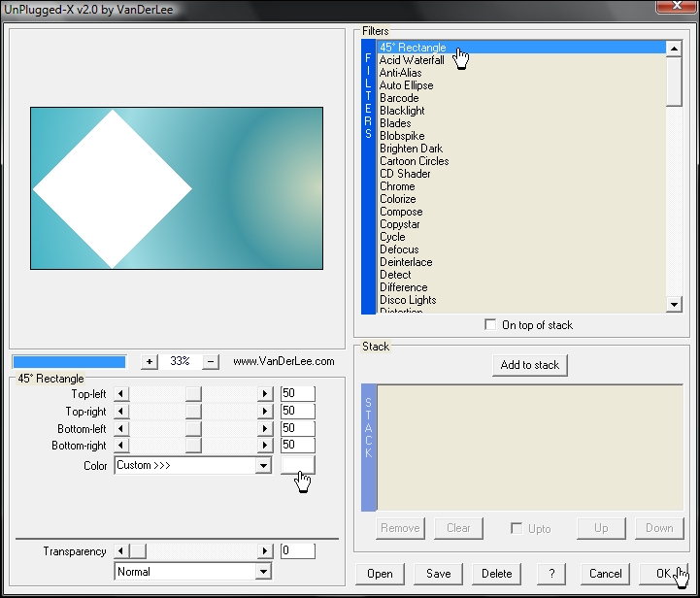
Task: Click right arrow of Top-right slider
Action: [x=265, y=411]
